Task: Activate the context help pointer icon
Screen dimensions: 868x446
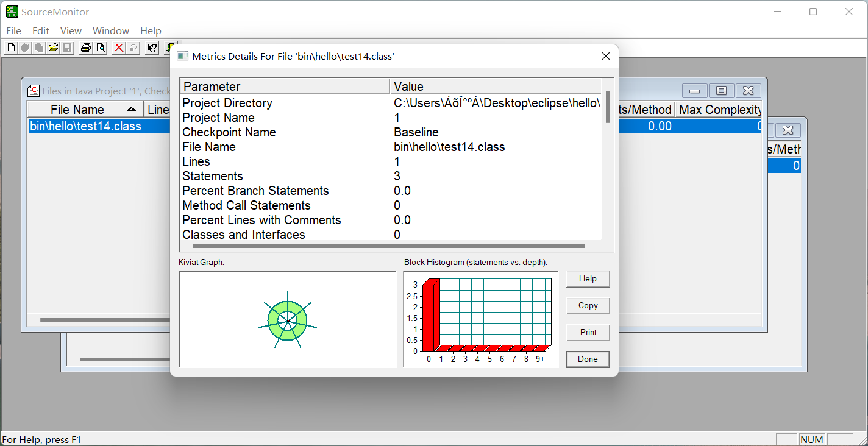Action: pos(152,48)
